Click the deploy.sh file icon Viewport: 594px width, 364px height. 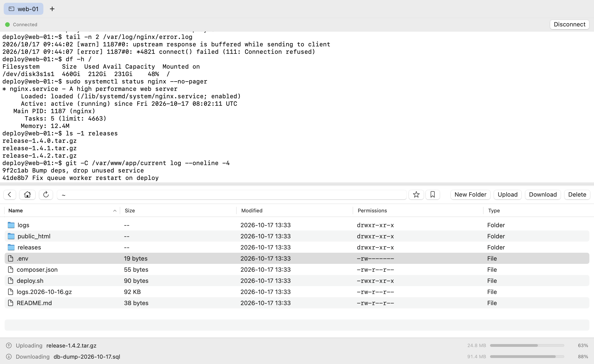[x=10, y=281]
